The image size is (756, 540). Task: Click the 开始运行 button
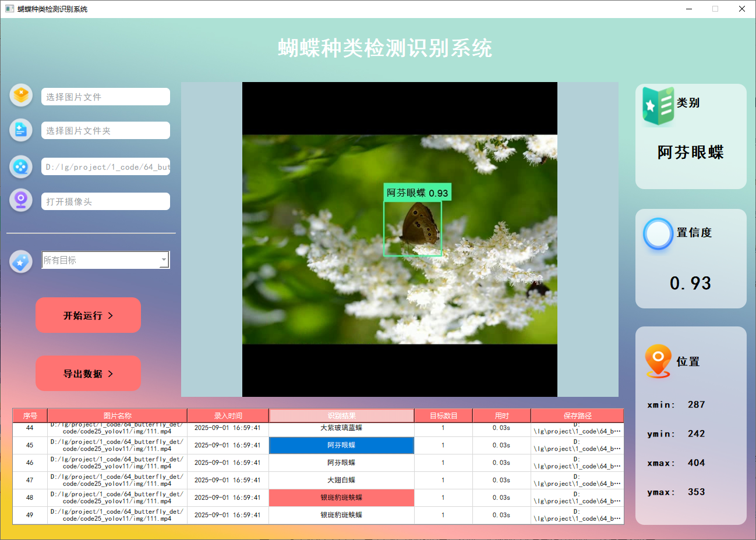pos(88,315)
